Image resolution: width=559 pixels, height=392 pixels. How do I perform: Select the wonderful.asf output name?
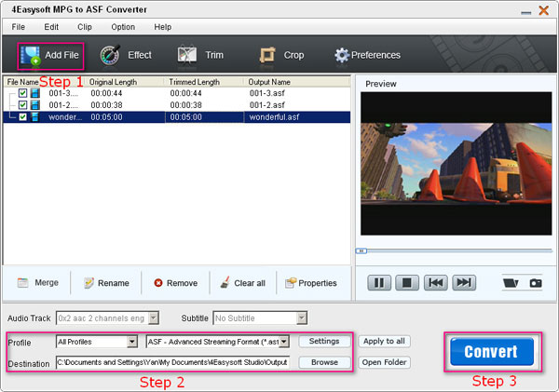tap(274, 117)
